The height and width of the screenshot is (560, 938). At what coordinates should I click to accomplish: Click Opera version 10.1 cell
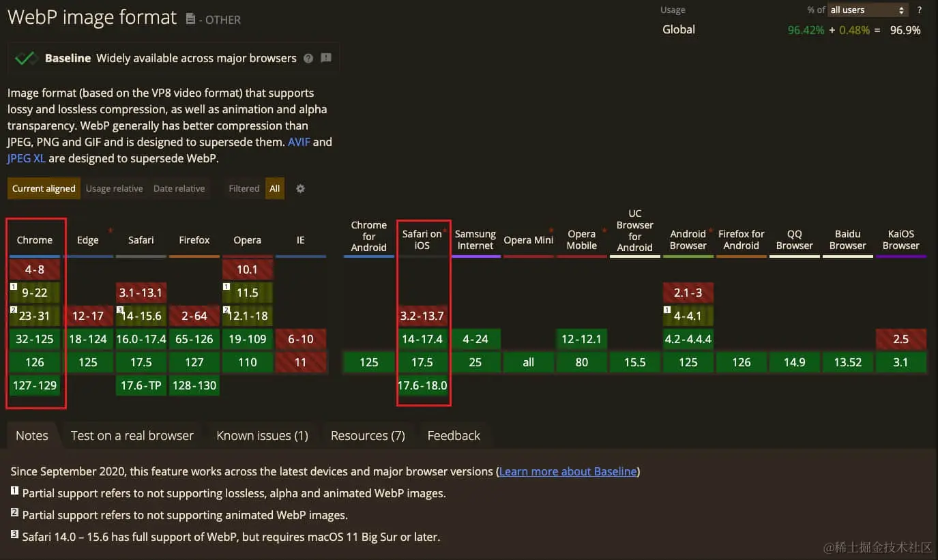(x=248, y=269)
